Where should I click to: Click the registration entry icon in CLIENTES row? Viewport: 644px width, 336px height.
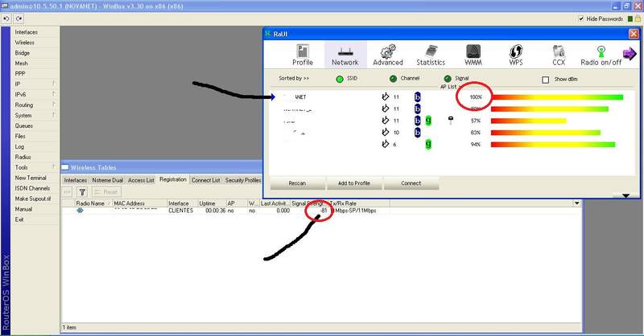80,211
